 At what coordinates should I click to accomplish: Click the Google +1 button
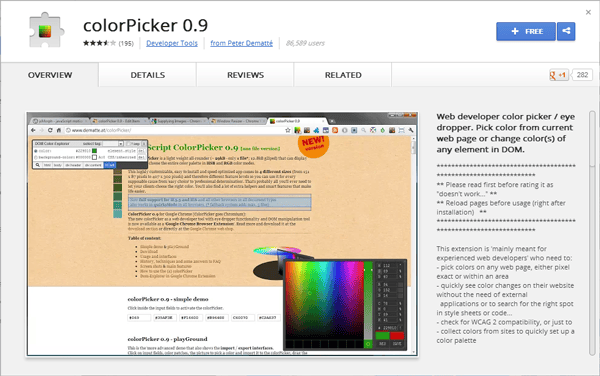point(558,75)
